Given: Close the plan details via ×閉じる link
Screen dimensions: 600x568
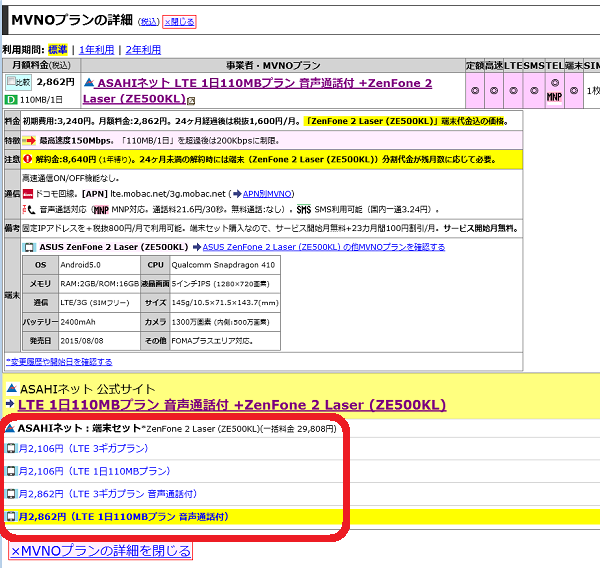Looking at the screenshot, I should point(179,21).
